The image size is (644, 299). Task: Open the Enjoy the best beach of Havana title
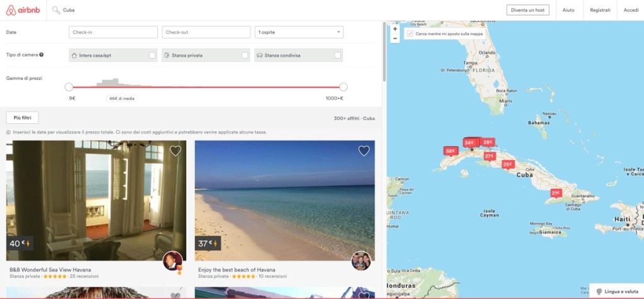pyautogui.click(x=236, y=270)
